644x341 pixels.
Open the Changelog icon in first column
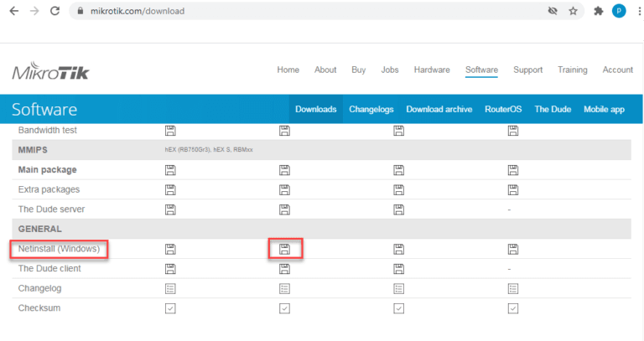[x=170, y=288]
